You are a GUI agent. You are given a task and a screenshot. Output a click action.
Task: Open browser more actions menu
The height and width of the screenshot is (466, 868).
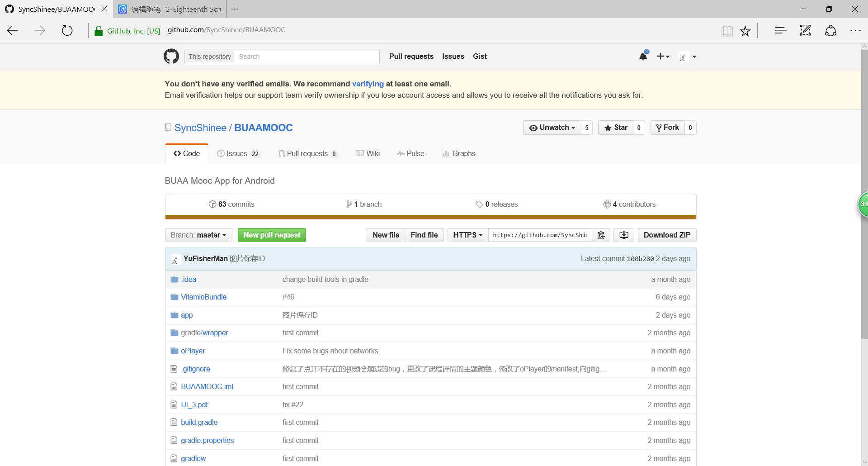[x=855, y=31]
